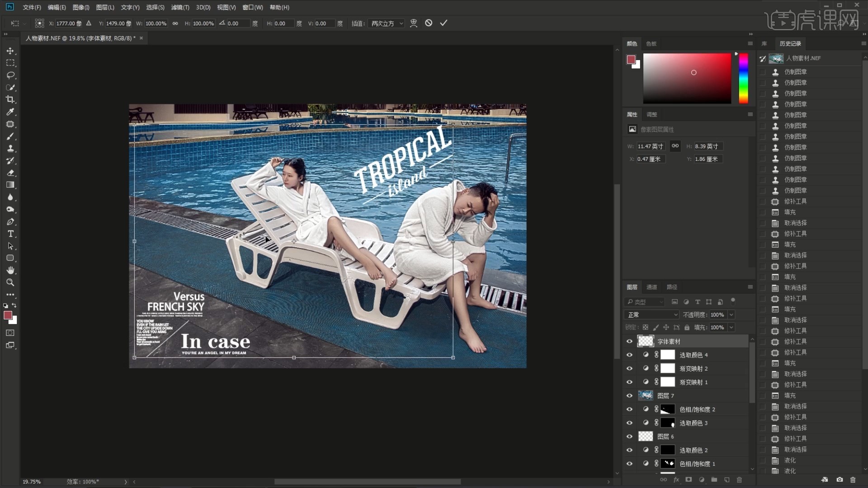Select the Clone Stamp tool

point(10,149)
